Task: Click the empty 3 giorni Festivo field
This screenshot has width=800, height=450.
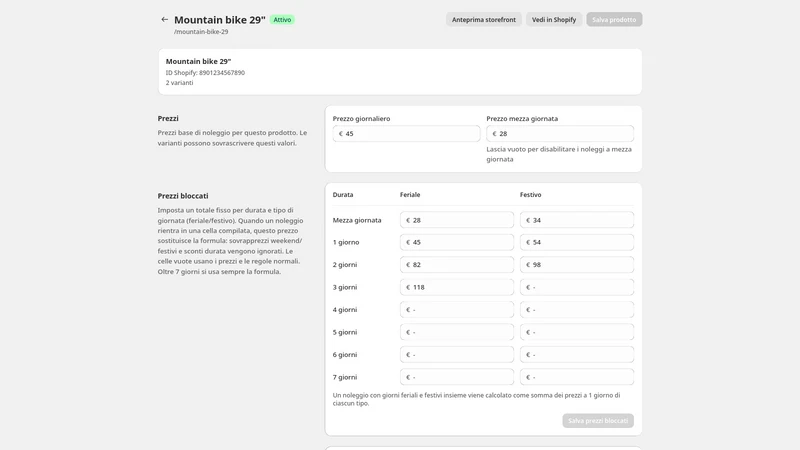Action: click(577, 287)
